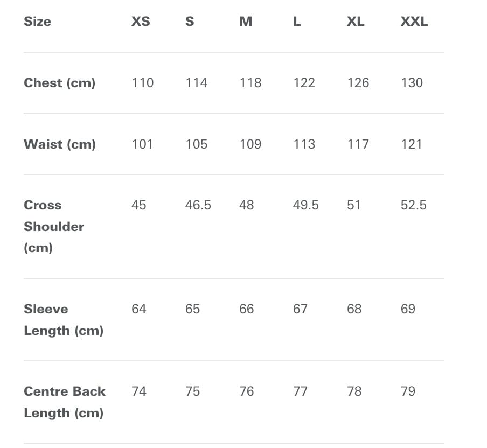Click waist value 117 for XL
This screenshot has height=448, width=487.
pos(358,144)
